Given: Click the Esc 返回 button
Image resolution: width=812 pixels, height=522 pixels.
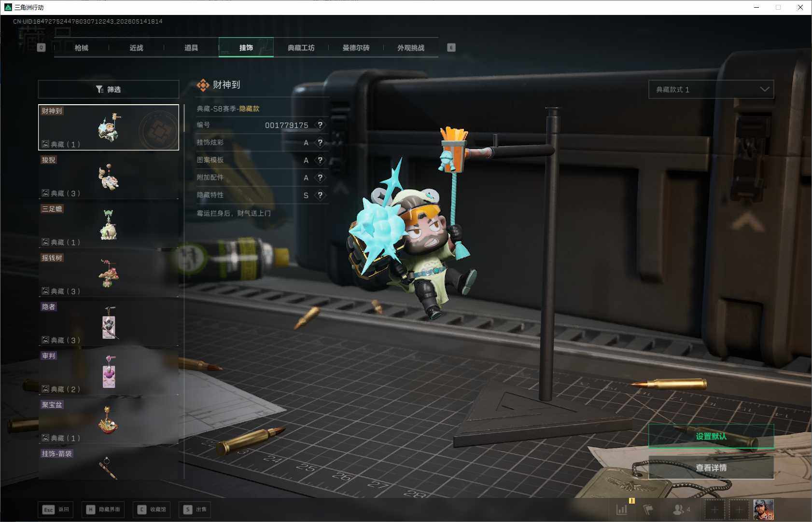Looking at the screenshot, I should coord(56,509).
